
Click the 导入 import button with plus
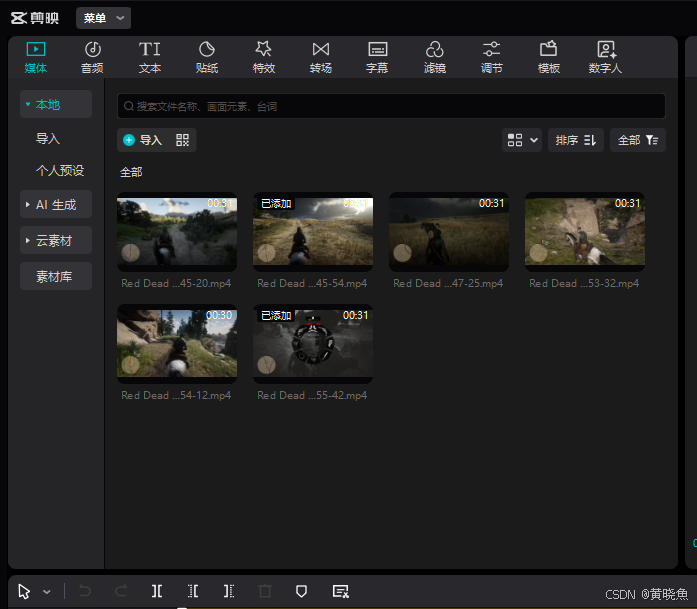(142, 140)
